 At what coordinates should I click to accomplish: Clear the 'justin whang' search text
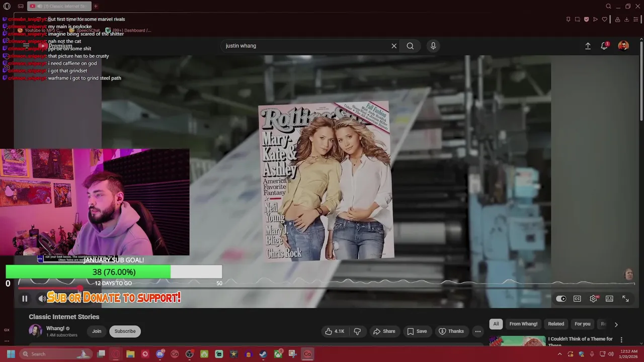(x=394, y=46)
